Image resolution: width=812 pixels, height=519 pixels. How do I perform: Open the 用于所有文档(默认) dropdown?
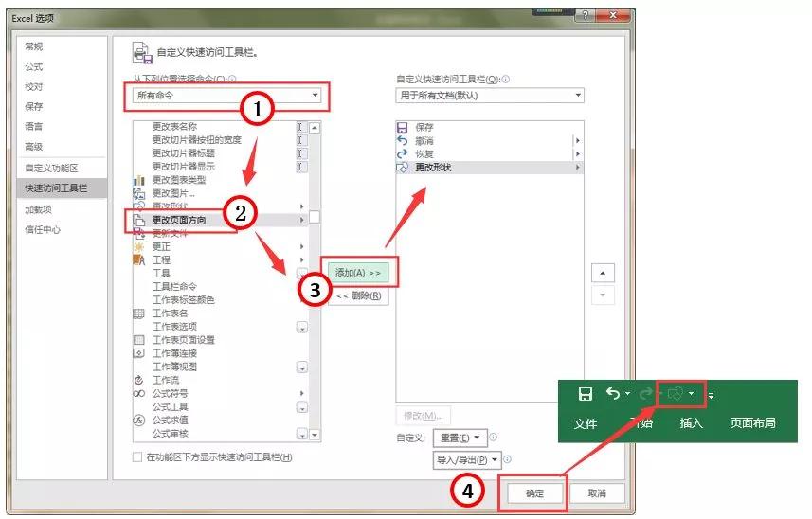click(490, 96)
